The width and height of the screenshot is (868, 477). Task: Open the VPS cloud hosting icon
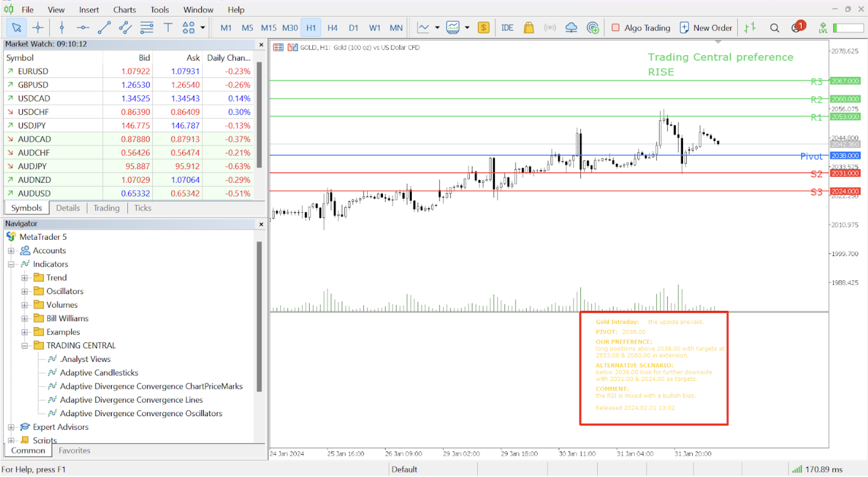click(x=571, y=28)
